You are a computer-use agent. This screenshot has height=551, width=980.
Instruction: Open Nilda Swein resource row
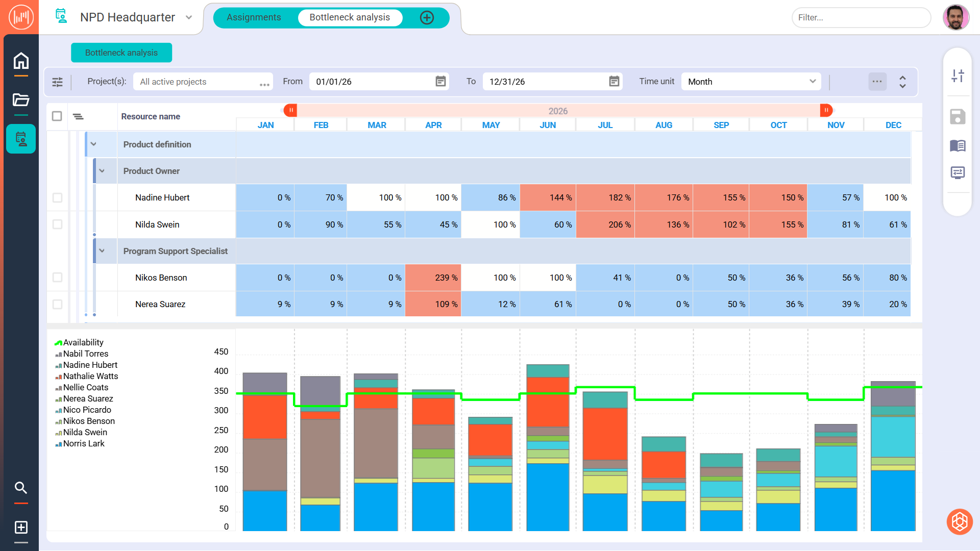click(x=157, y=224)
